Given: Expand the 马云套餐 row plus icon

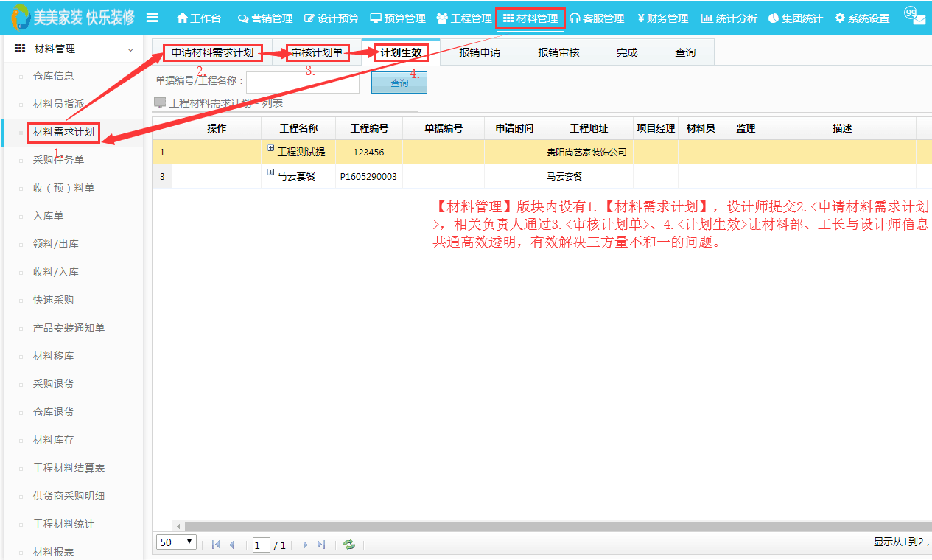Looking at the screenshot, I should 271,173.
